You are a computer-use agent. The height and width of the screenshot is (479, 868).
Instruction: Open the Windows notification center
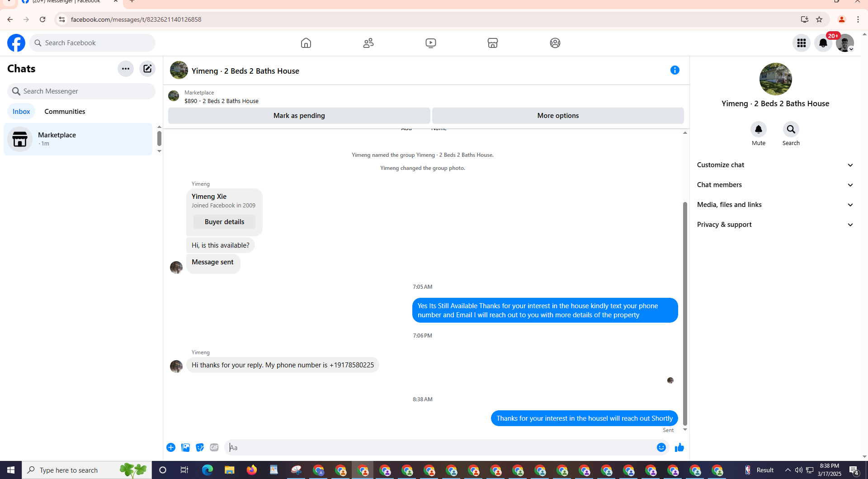(854, 470)
